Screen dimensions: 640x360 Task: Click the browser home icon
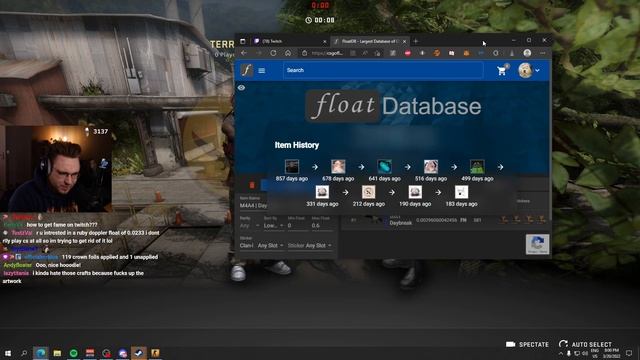[288, 53]
